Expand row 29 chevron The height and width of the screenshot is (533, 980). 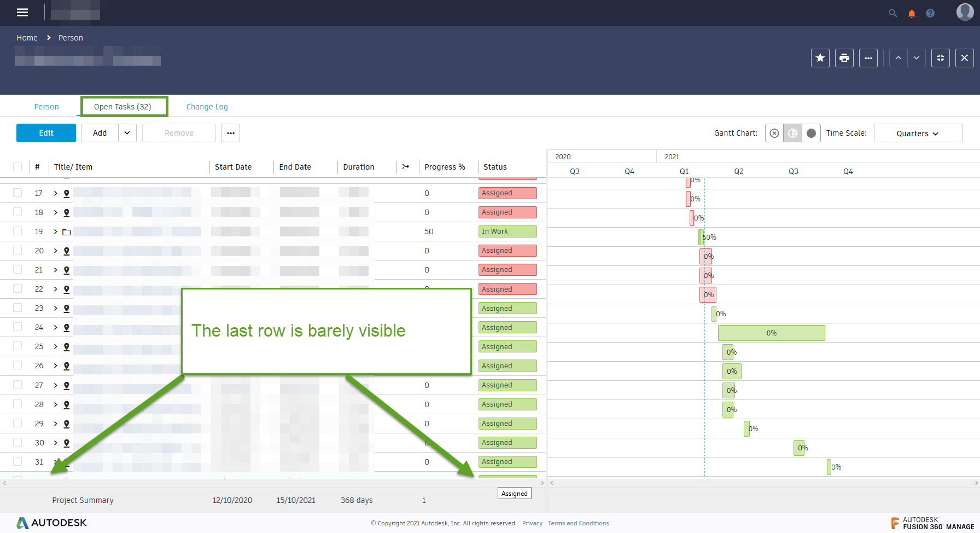[x=55, y=424]
